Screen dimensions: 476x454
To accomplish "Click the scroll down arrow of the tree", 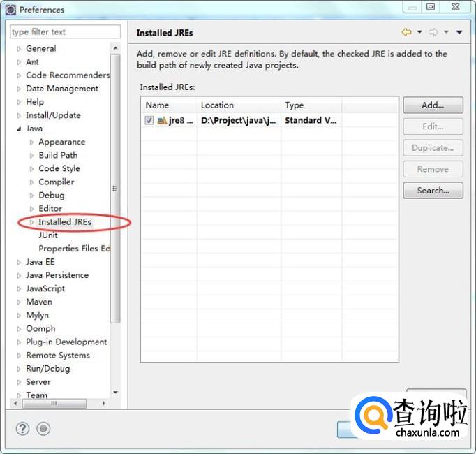I will (x=115, y=393).
